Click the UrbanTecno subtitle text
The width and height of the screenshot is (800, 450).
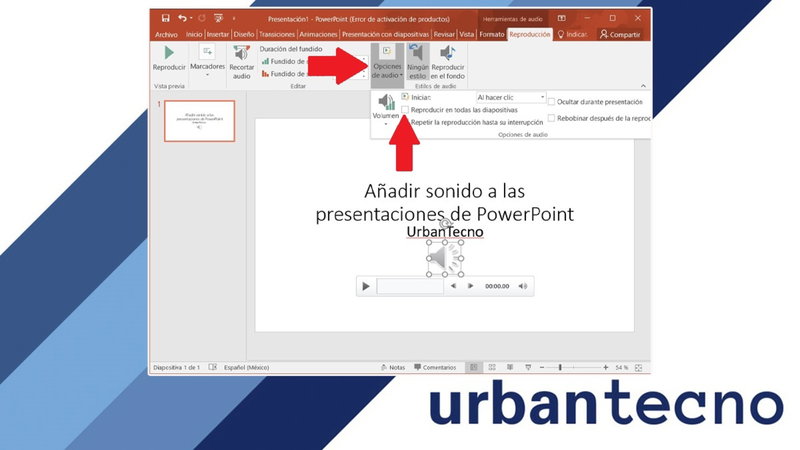[444, 232]
